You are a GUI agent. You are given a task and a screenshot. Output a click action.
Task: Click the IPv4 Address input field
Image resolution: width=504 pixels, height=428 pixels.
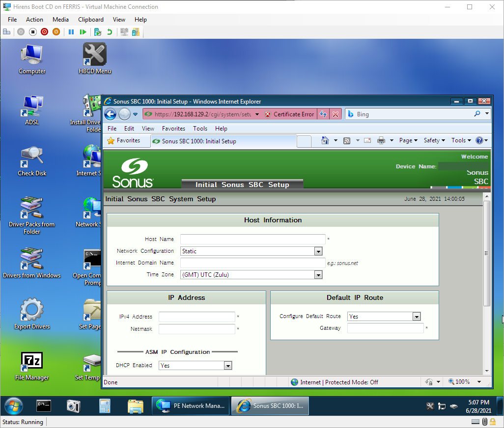pyautogui.click(x=196, y=317)
